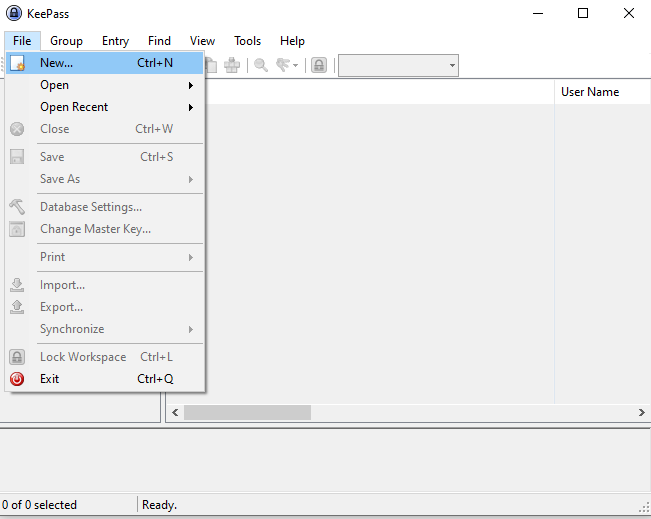Expand the Save As submenu arrow
Viewport: 651px width, 519px height.
pos(191,179)
